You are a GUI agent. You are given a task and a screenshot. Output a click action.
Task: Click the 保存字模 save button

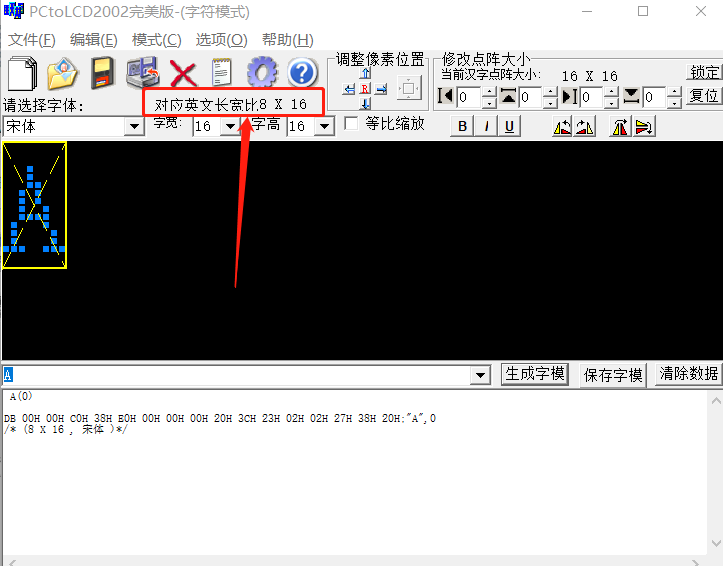click(x=613, y=375)
